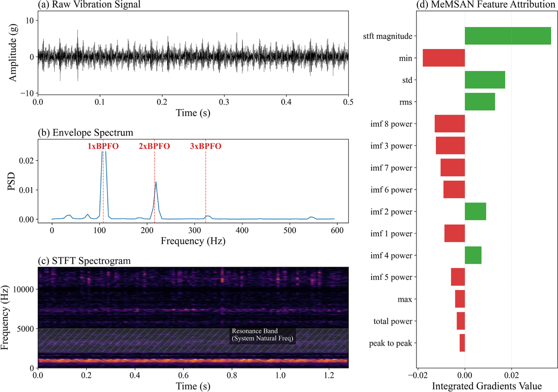Click the 'total power' axis label
Viewport: 558px width, 392px height.
[393, 321]
